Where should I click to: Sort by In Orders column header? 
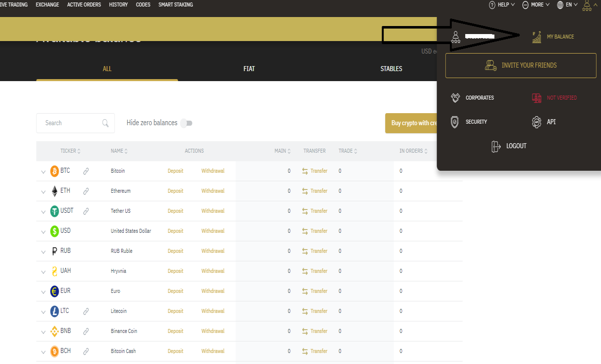pos(414,151)
